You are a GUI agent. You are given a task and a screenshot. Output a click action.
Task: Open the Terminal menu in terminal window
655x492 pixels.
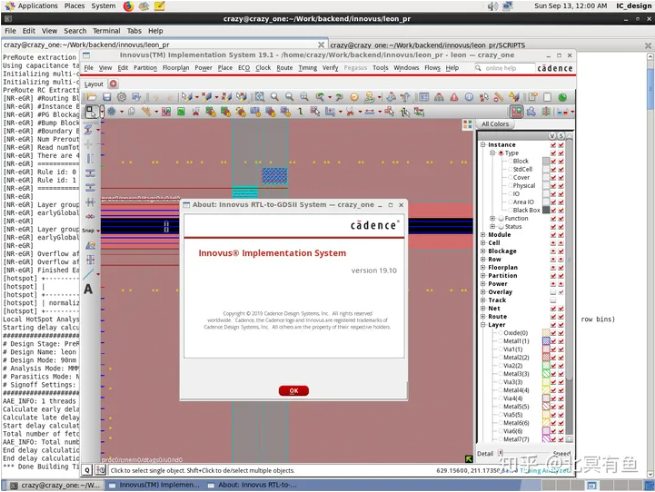(x=106, y=31)
